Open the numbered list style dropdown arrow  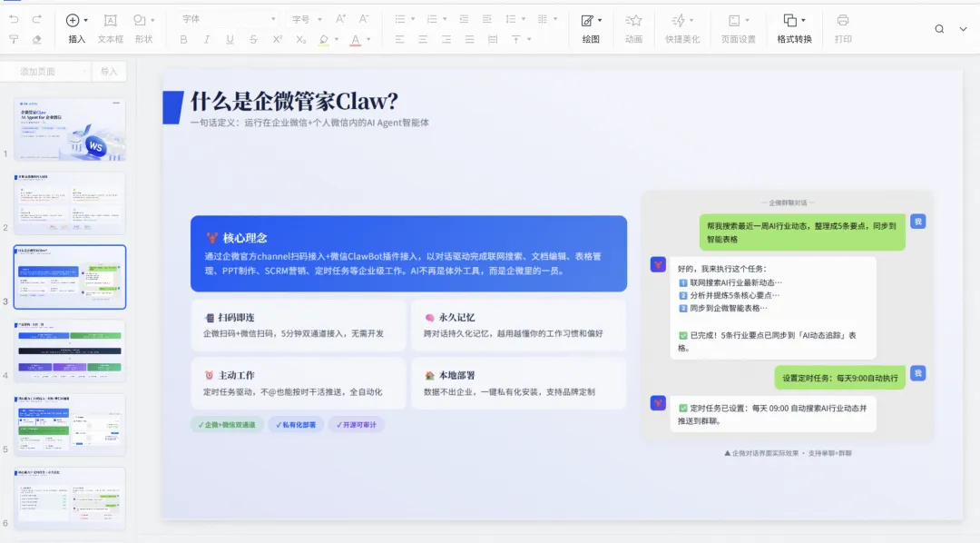click(x=445, y=19)
